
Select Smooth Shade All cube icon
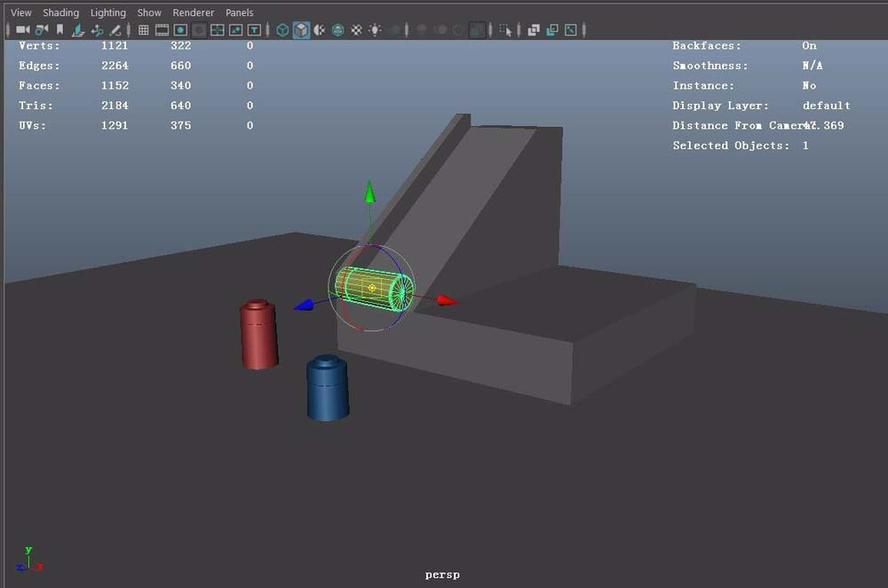click(x=301, y=30)
